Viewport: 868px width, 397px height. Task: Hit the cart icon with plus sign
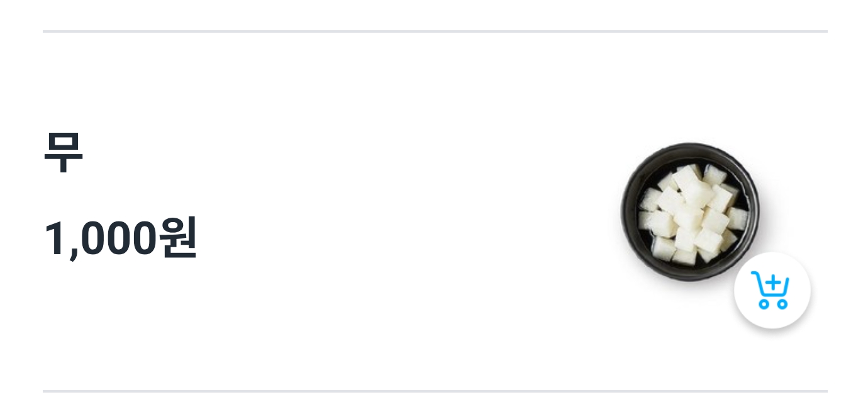pyautogui.click(x=772, y=290)
